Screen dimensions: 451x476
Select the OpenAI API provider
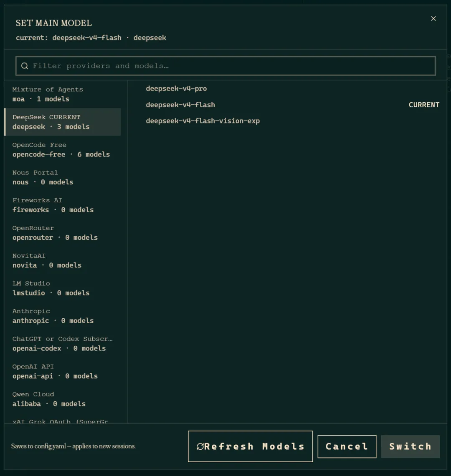tap(63, 371)
